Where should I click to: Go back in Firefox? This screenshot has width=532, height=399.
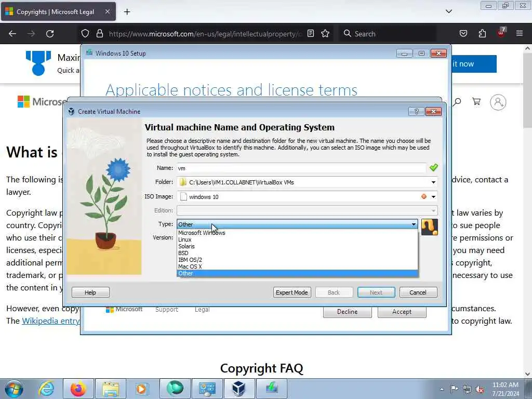12,34
